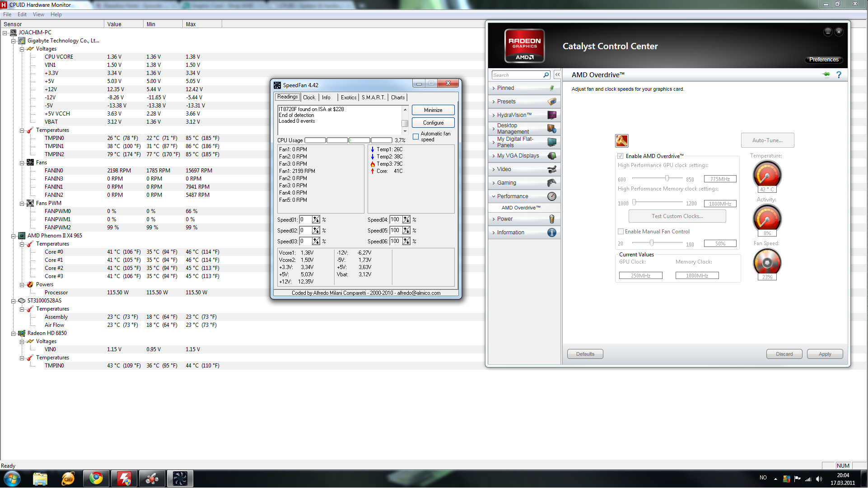The height and width of the screenshot is (488, 868).
Task: Click the Performance gauge icon
Action: tap(552, 196)
